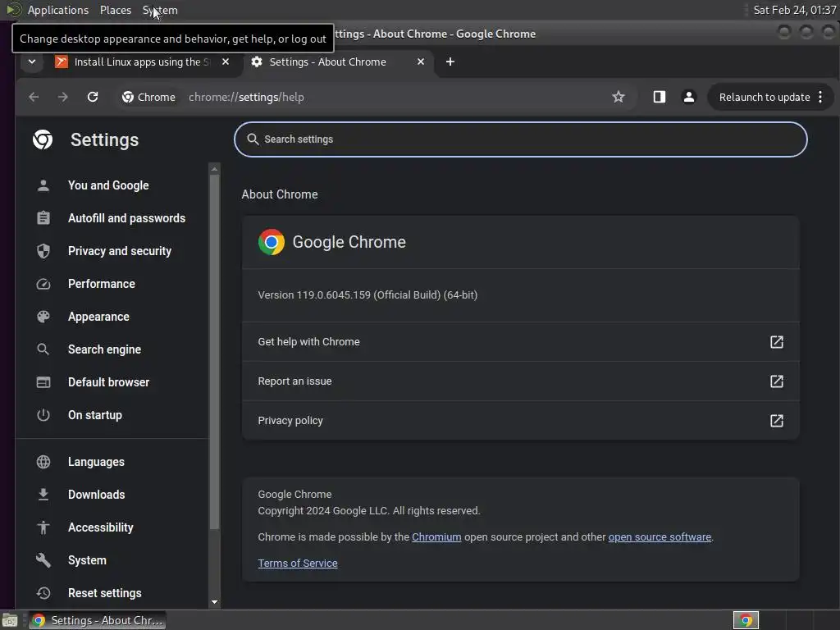
Task: Click the Settings page logo
Action: [x=43, y=139]
